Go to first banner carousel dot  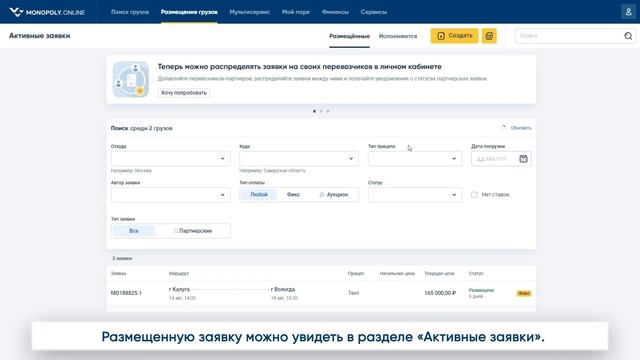[x=314, y=111]
